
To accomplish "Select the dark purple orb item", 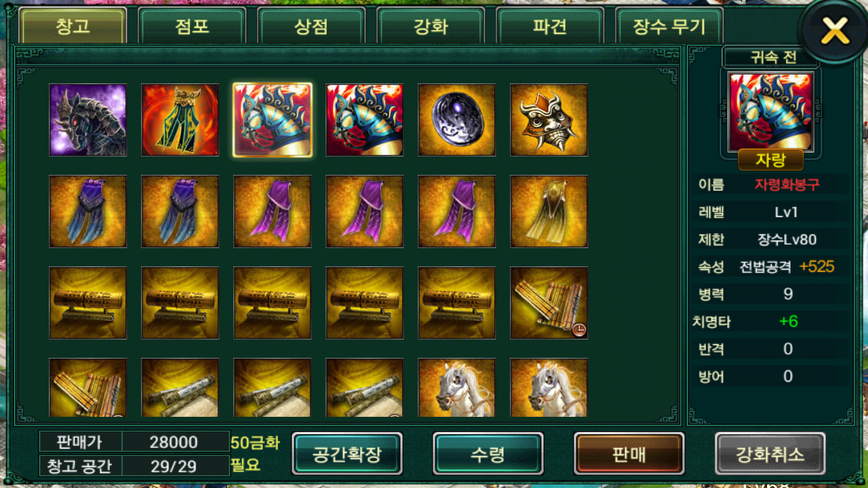I will (457, 120).
